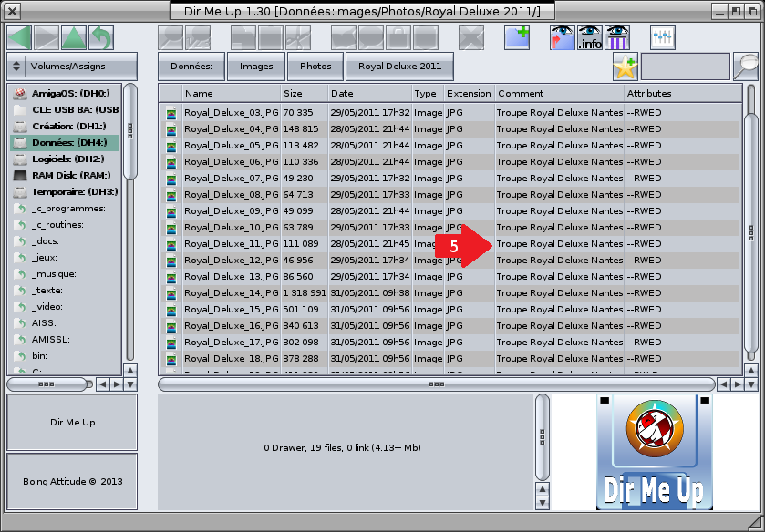
Task: Select the AISS: assign
Action: 65,323
